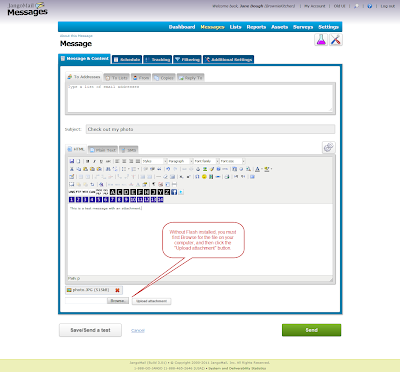Insert an emoticon smiley
Screen dimensions: 400x372
pos(204,177)
